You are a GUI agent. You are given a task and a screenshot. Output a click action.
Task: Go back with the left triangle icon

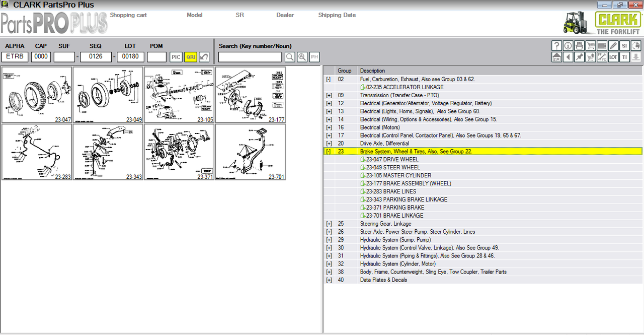pos(568,57)
